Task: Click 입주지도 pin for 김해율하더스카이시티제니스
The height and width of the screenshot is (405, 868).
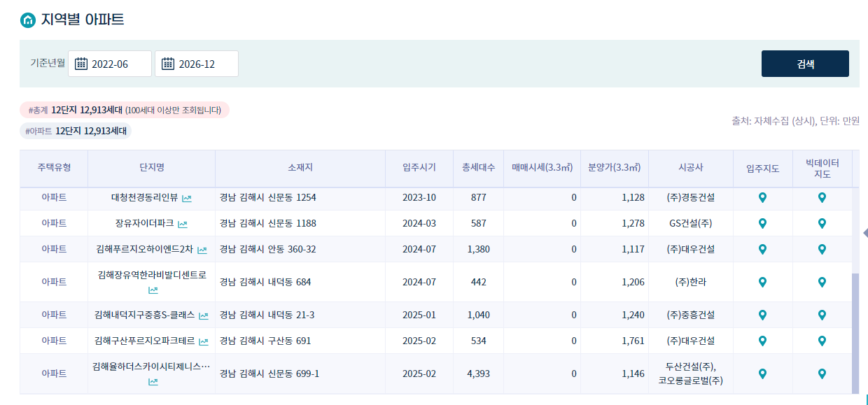Action: click(762, 374)
